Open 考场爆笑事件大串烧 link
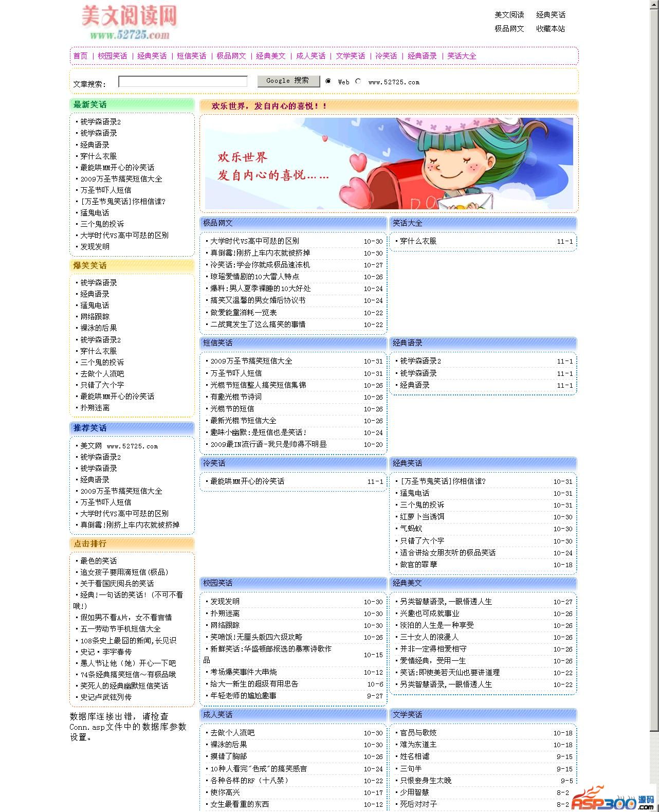 (243, 672)
